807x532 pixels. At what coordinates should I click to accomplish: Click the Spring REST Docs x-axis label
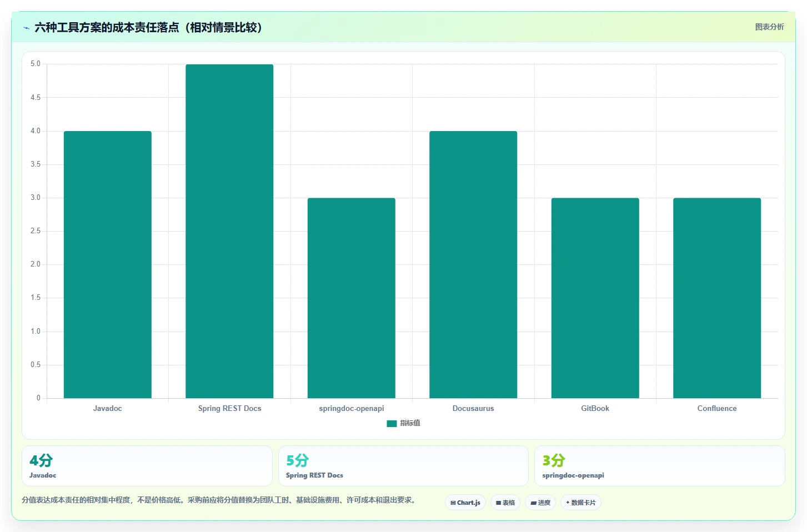pyautogui.click(x=229, y=408)
